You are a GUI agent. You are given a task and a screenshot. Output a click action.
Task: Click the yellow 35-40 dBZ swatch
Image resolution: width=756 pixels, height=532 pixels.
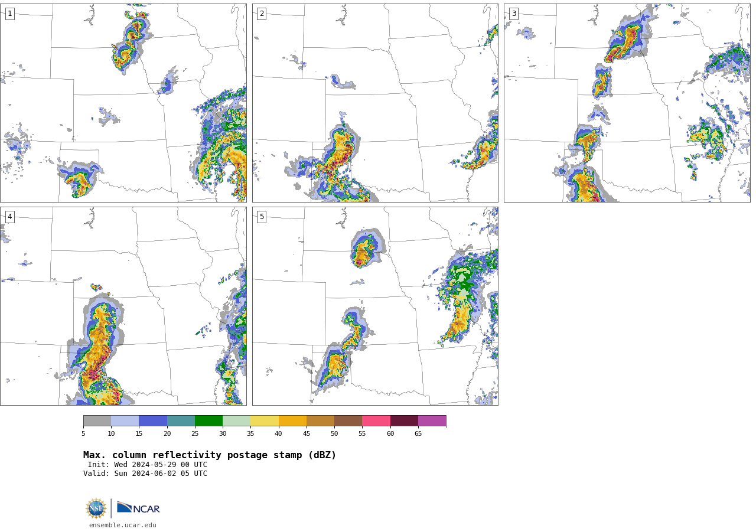(265, 420)
